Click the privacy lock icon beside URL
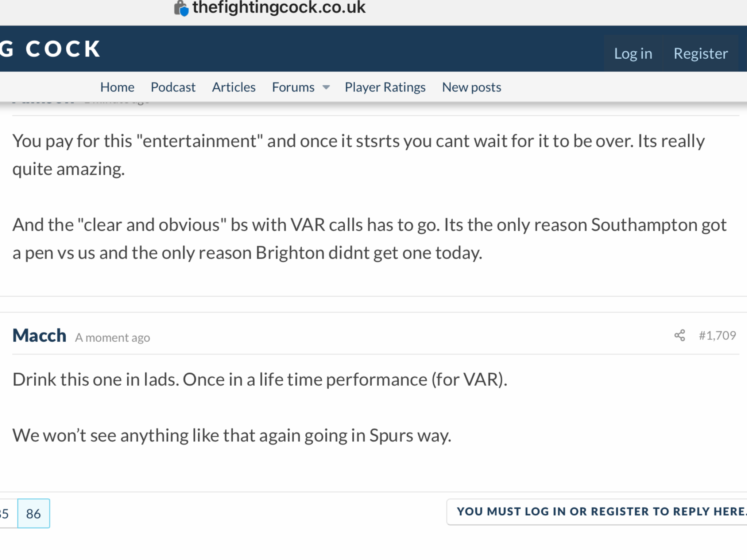Viewport: 747px width, 560px height. pyautogui.click(x=181, y=8)
